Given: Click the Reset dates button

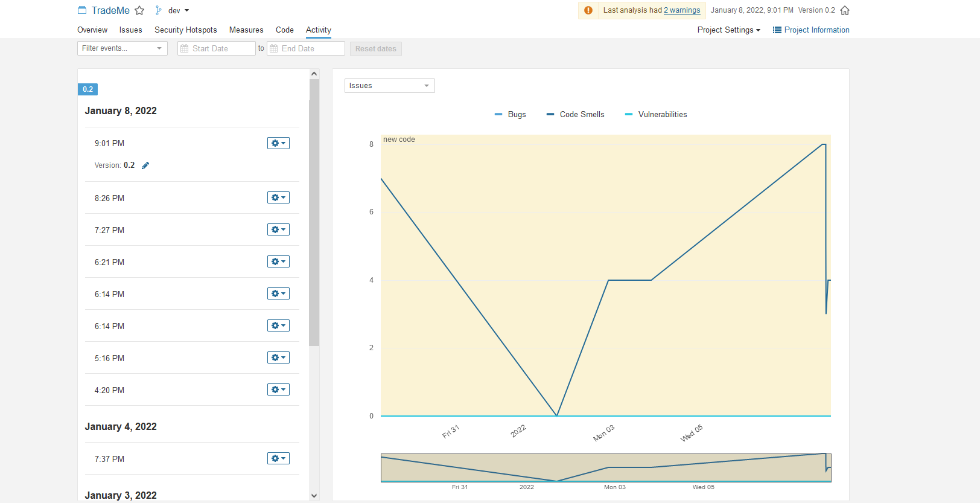Looking at the screenshot, I should 376,49.
